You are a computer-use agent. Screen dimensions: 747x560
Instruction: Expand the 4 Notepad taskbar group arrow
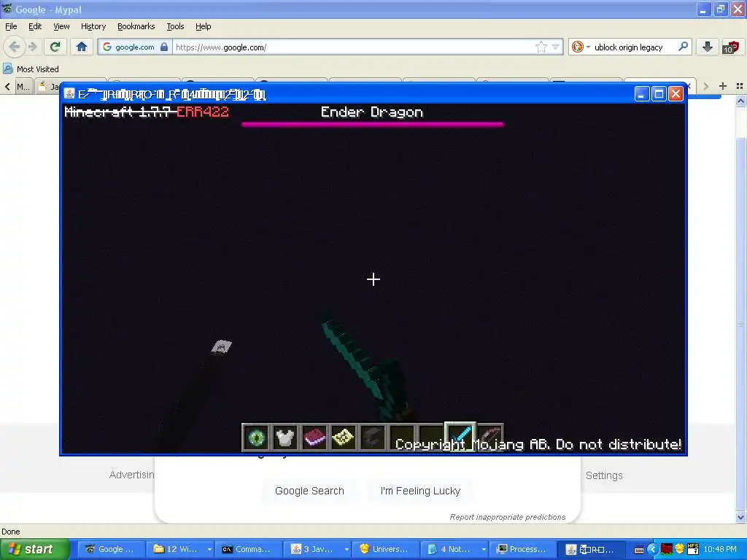coord(484,549)
